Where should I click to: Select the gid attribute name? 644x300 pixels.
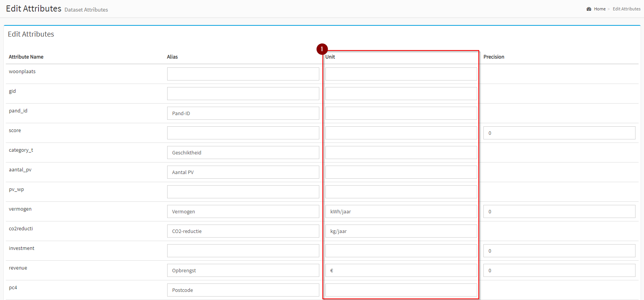point(12,91)
